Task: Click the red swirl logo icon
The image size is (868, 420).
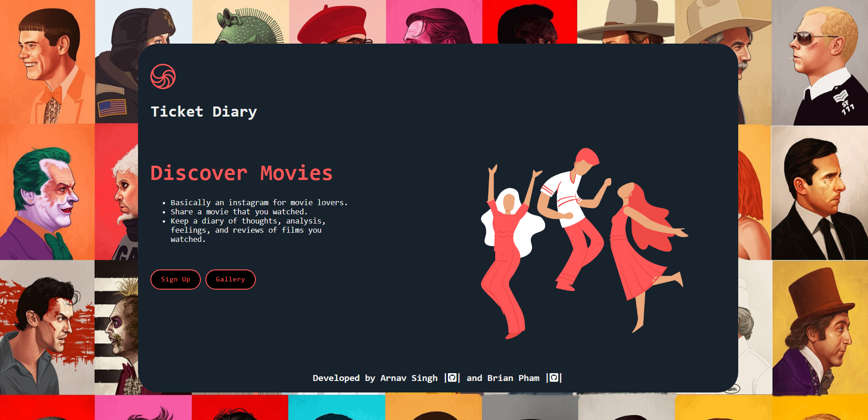Action: (x=163, y=76)
